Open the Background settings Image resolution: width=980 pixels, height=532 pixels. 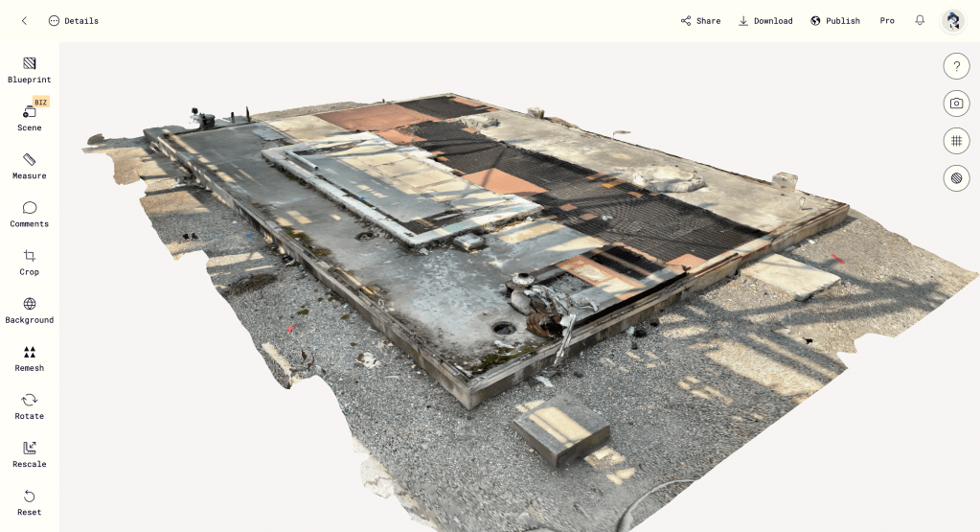click(x=30, y=309)
